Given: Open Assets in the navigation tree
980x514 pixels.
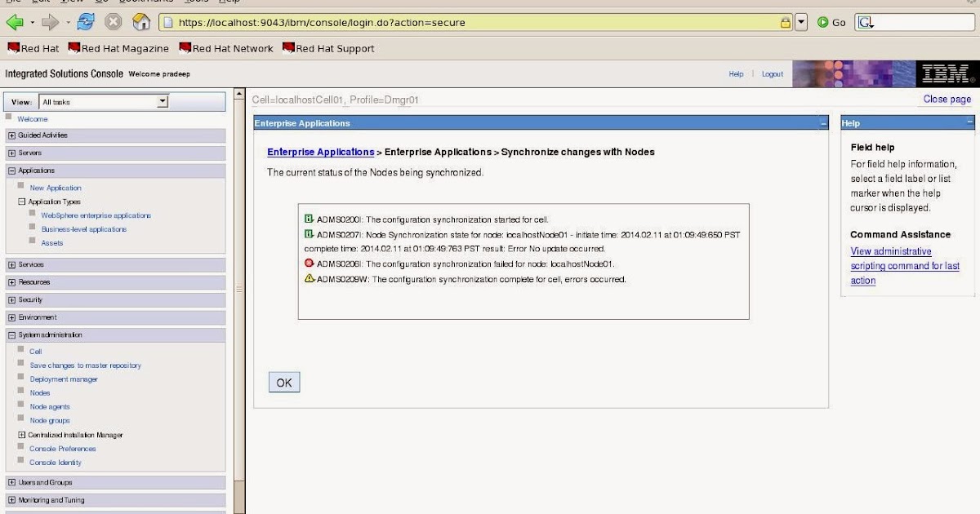Looking at the screenshot, I should coord(52,243).
